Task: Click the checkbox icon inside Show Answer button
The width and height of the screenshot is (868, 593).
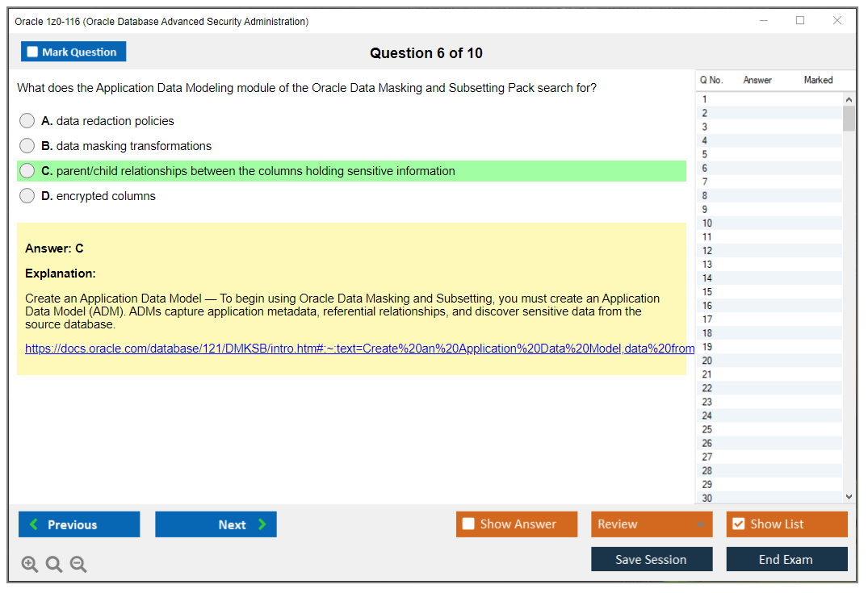Action: 468,524
